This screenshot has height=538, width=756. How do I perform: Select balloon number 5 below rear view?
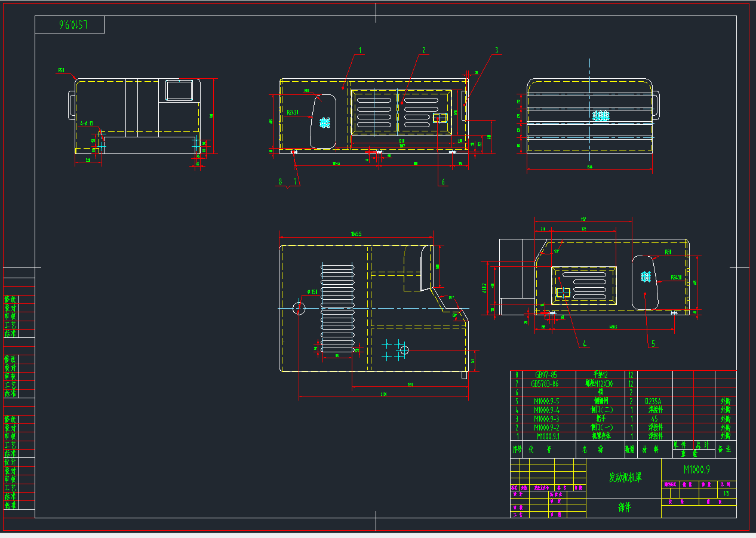[x=653, y=344]
